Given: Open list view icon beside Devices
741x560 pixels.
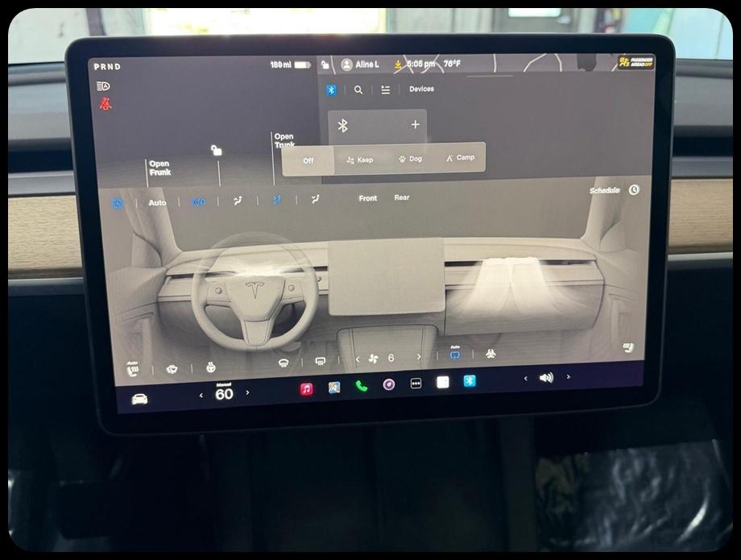Looking at the screenshot, I should click(x=386, y=89).
